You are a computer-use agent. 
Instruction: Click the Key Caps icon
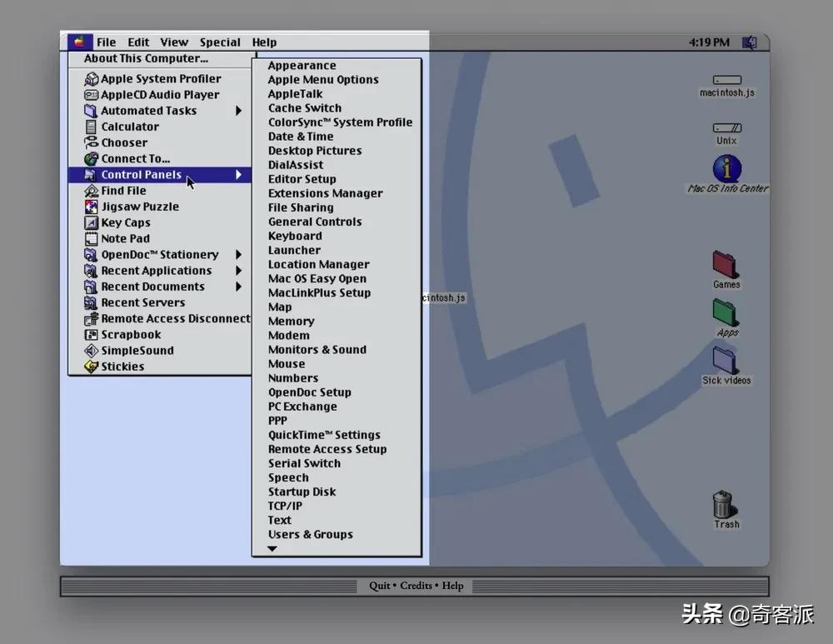[x=92, y=222]
